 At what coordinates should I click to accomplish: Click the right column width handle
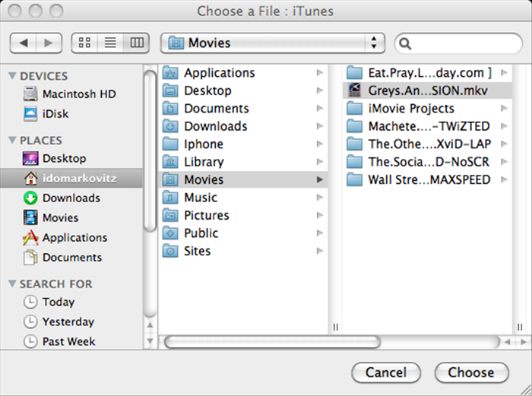[520, 327]
